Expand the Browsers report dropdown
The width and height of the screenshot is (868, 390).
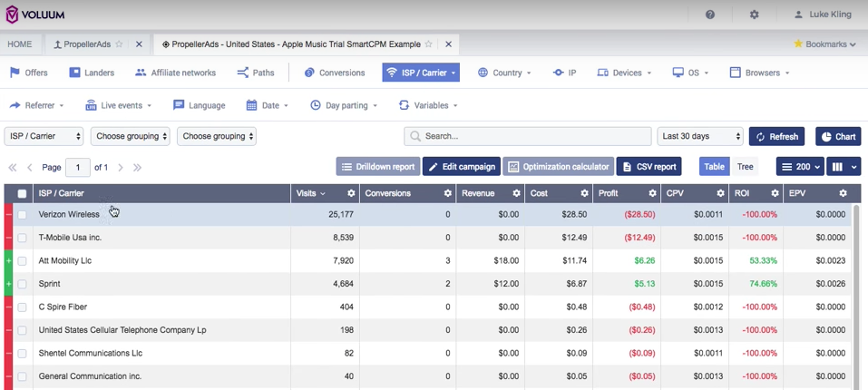click(759, 73)
